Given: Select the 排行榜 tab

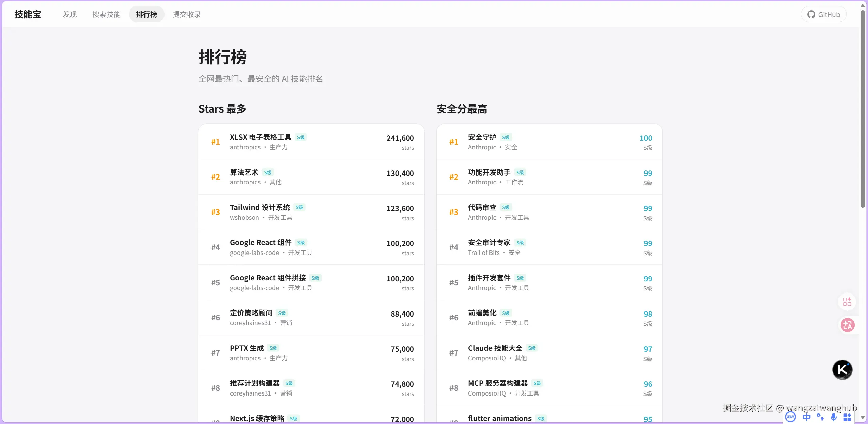Looking at the screenshot, I should 147,14.
